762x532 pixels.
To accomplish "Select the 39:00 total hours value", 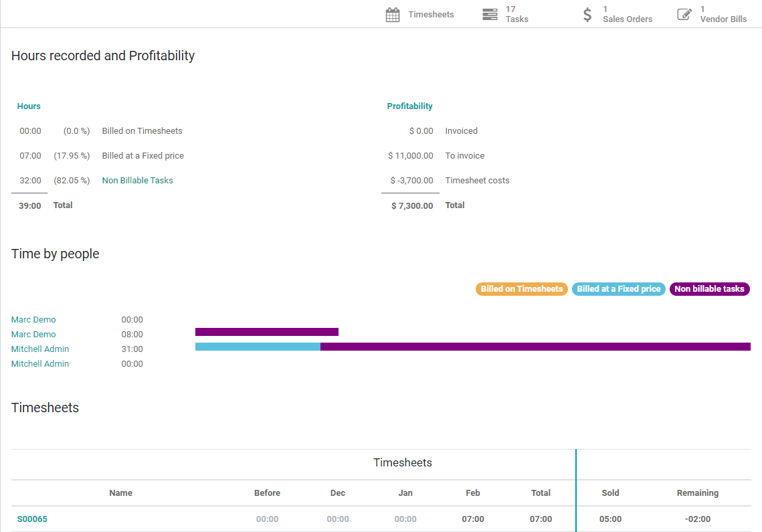I will pos(29,205).
